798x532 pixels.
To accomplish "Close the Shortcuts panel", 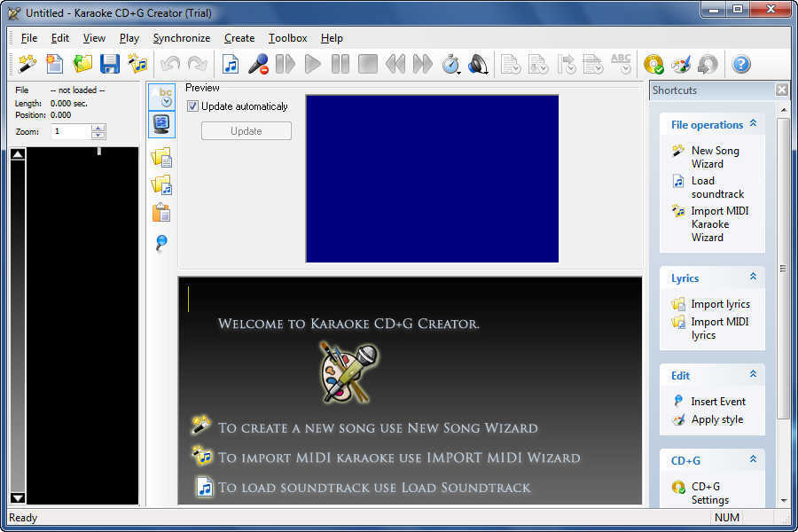I will 782,90.
